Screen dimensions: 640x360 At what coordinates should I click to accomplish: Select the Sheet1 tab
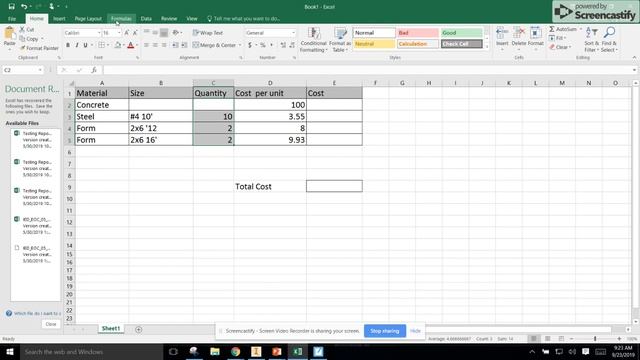[111, 329]
